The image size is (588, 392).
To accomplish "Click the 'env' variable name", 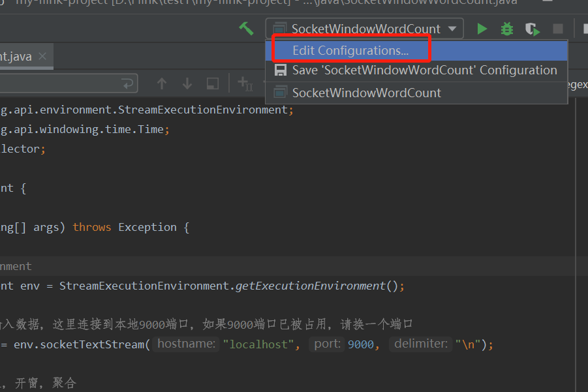I will point(30,286).
